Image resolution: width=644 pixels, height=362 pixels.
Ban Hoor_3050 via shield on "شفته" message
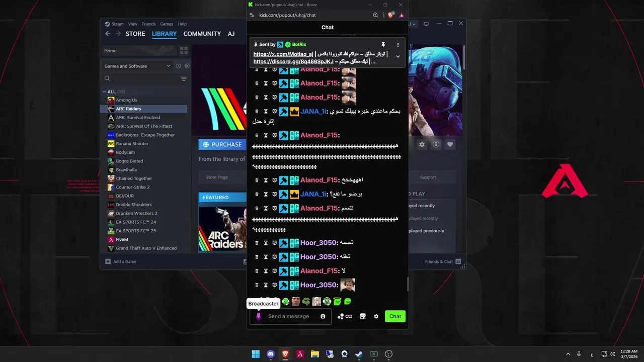pos(275,257)
